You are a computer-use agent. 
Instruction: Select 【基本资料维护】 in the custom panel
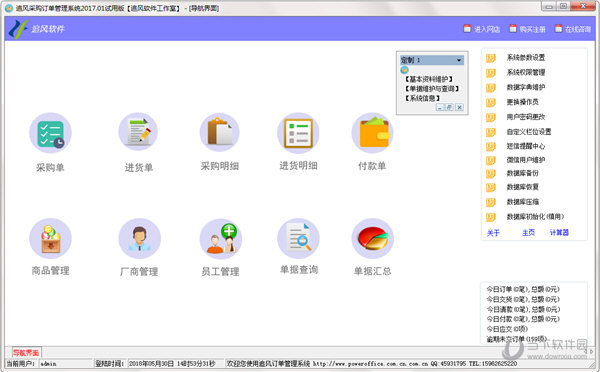[x=429, y=79]
